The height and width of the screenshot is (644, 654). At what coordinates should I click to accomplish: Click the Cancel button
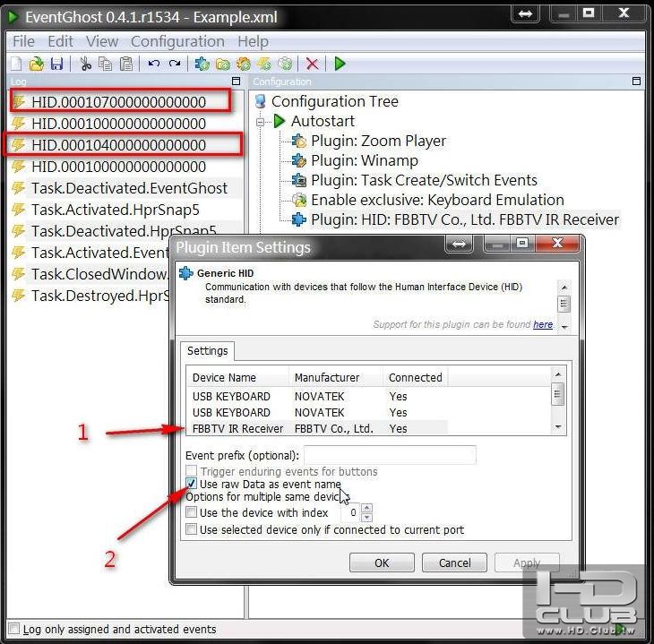coord(454,562)
